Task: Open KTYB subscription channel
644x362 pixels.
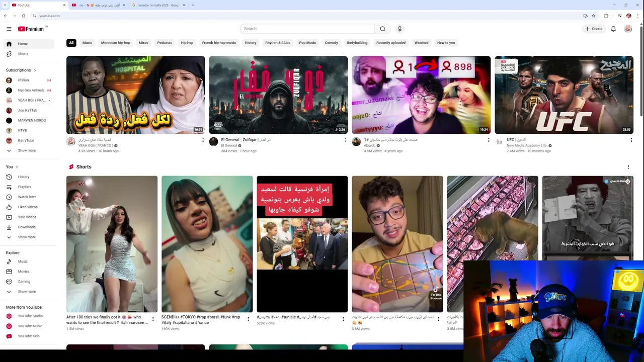Action: (x=28, y=130)
